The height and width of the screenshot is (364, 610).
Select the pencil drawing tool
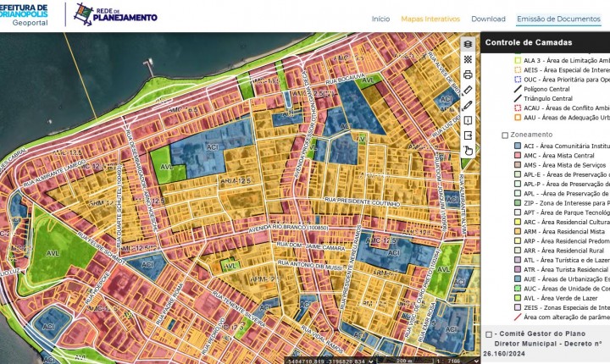[468, 105]
